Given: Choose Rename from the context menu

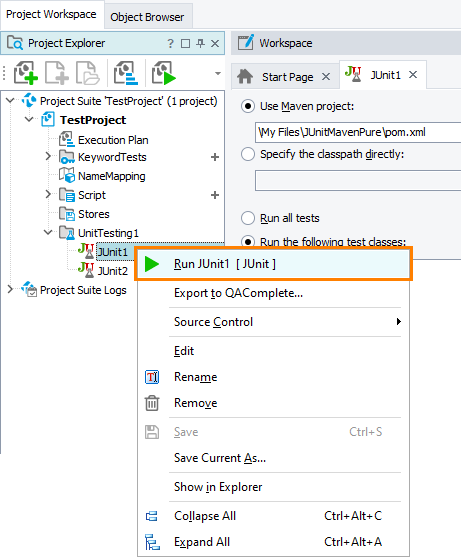Looking at the screenshot, I should [x=273, y=377].
